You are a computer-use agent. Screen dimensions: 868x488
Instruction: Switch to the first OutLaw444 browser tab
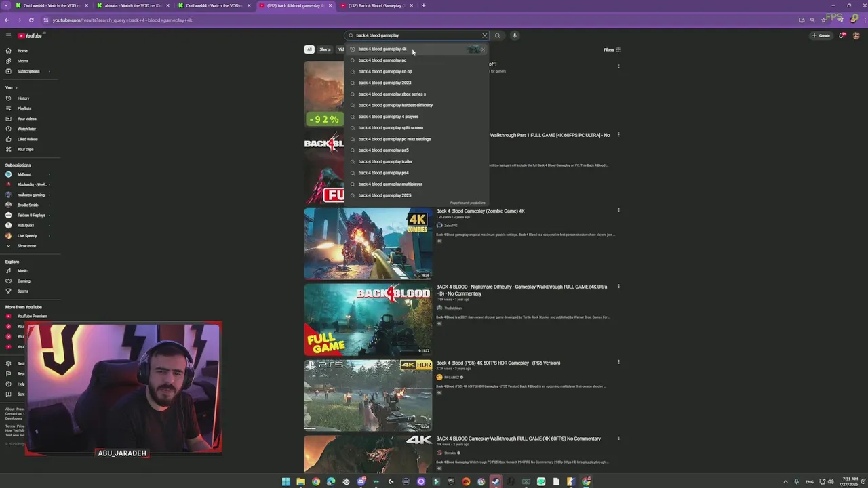coord(51,5)
